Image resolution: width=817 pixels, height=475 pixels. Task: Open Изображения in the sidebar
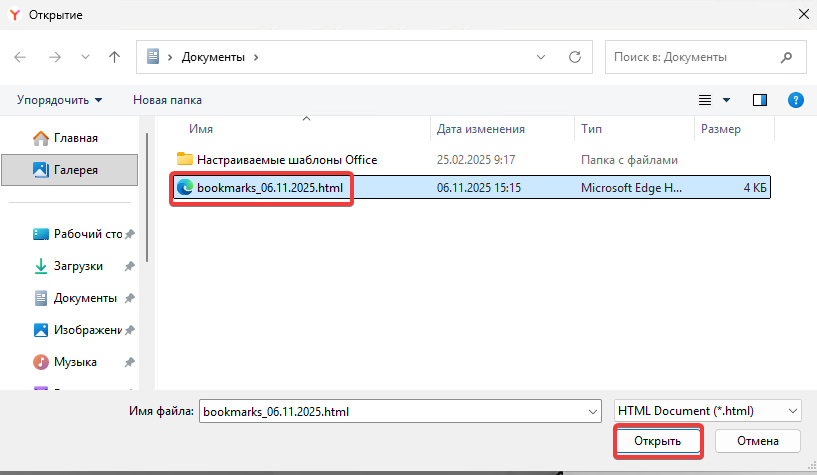86,329
